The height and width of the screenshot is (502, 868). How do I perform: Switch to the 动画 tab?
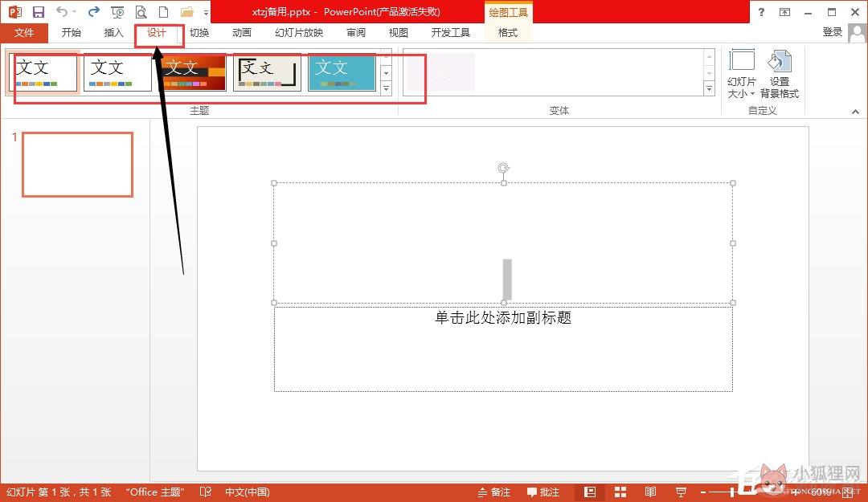point(242,33)
